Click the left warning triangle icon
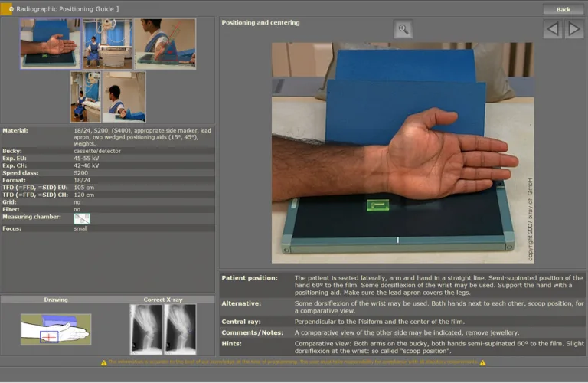 click(104, 363)
